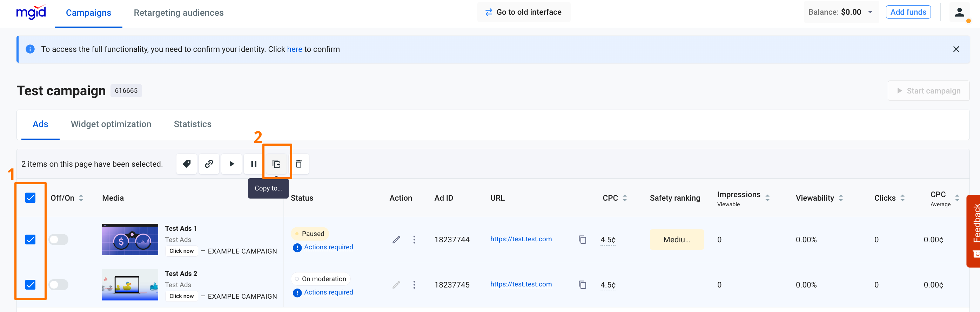
Task: Open the Retargeting audiences tab
Action: click(x=179, y=13)
